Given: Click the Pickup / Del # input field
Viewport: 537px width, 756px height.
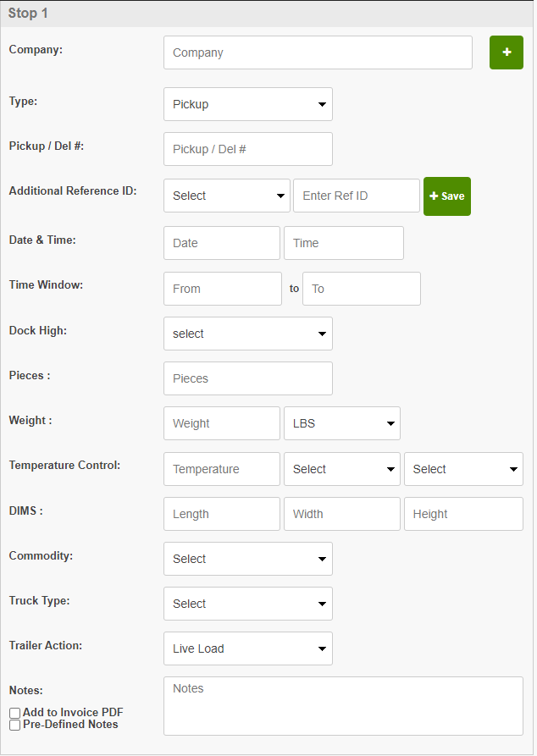Looking at the screenshot, I should coord(247,149).
